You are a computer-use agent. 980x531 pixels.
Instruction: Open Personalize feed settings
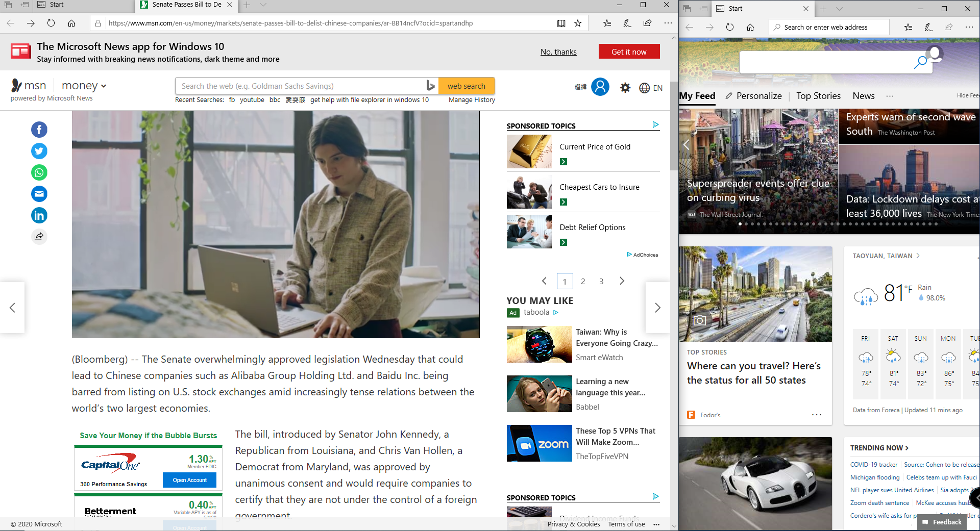pyautogui.click(x=753, y=96)
